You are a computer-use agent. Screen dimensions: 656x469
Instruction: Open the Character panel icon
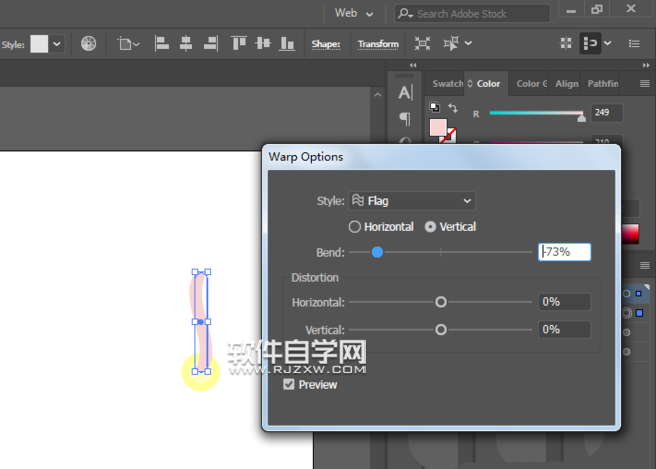405,93
